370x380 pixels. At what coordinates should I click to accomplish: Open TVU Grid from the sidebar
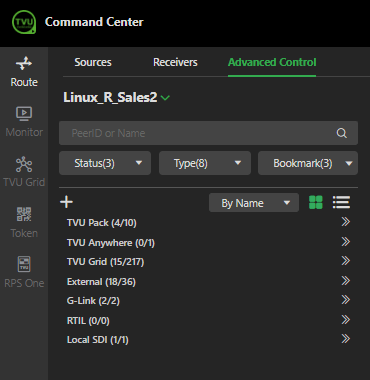coord(24,172)
